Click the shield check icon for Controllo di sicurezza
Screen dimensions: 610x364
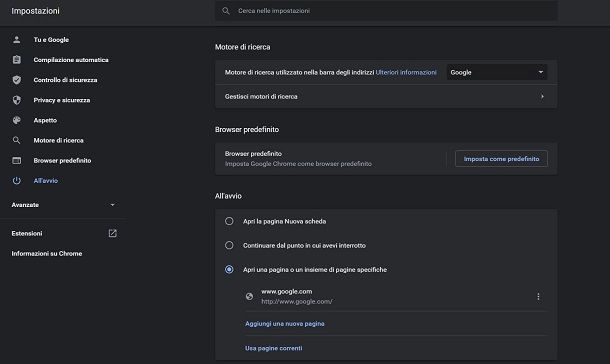tap(16, 80)
